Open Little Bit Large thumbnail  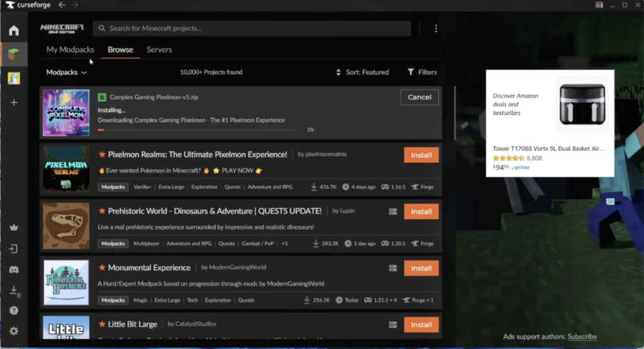(66, 327)
